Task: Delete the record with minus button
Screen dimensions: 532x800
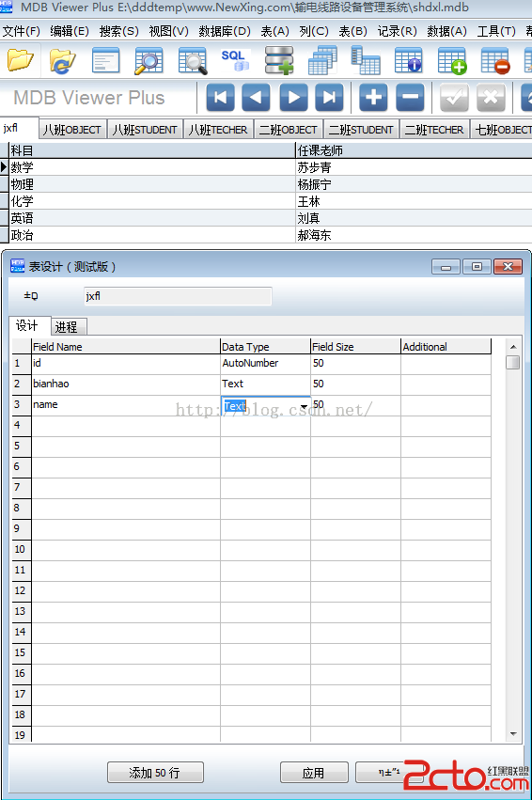Action: pos(410,97)
